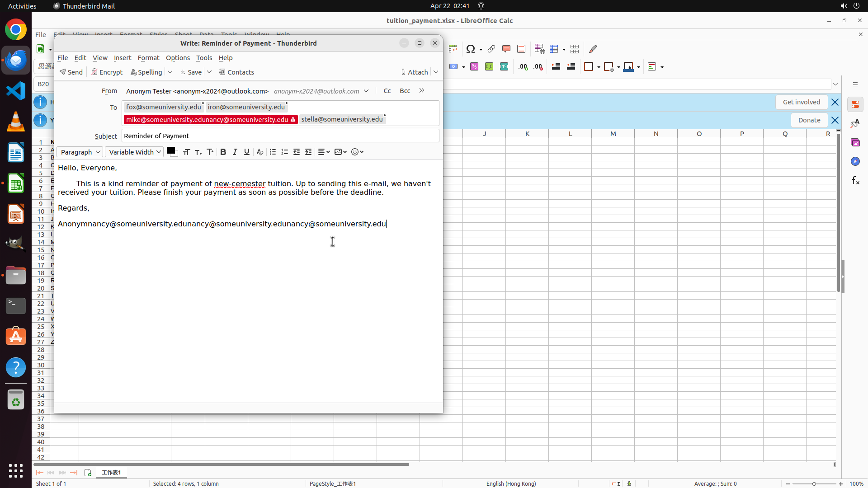Open Paragraph style dropdown

[80, 152]
